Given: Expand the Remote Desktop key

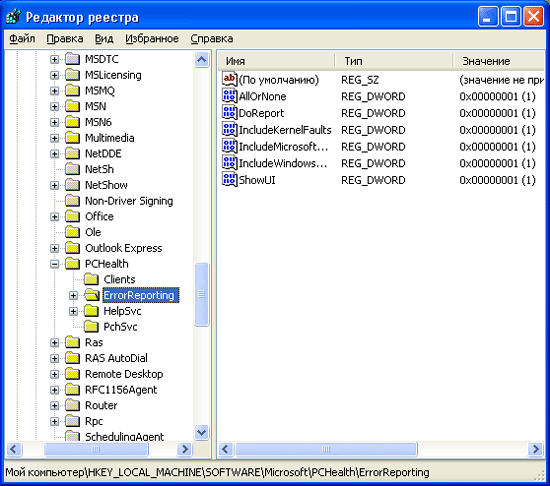Looking at the screenshot, I should (54, 374).
